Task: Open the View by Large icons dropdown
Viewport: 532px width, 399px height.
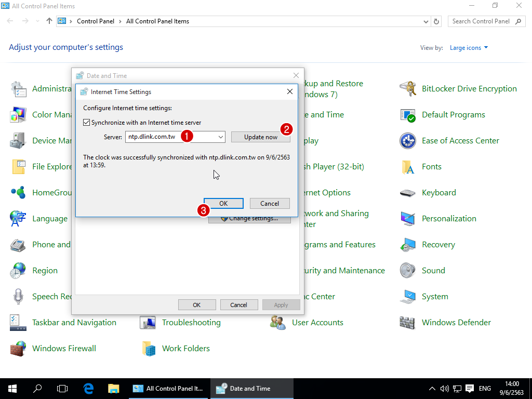Action: tap(469, 48)
